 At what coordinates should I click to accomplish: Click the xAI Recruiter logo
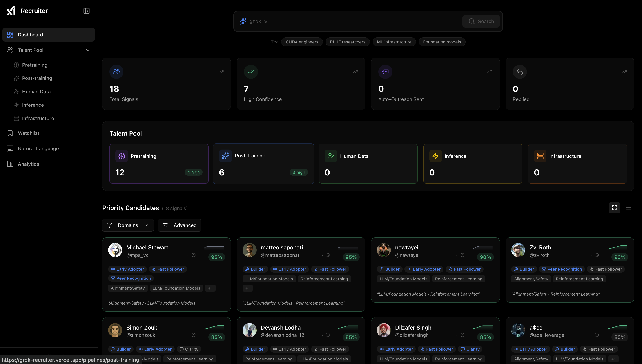point(11,11)
